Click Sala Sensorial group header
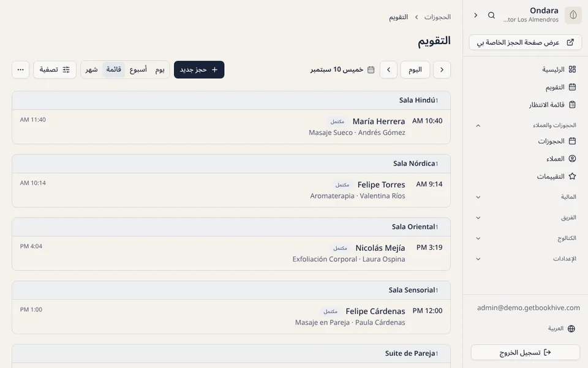Viewport: 588px width, 368px height. (231, 290)
